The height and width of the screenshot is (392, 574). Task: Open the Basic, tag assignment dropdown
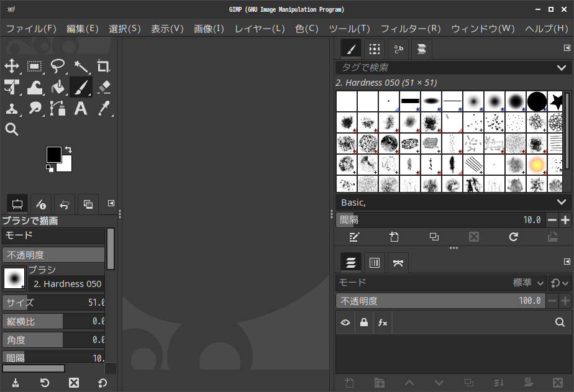[x=562, y=203]
